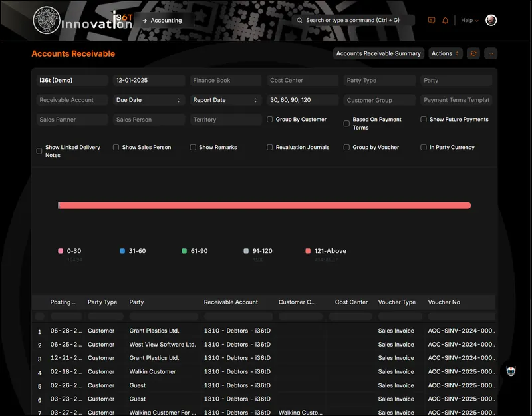Viewport: 532px width, 416px height.
Task: Click the Accounting breadcrumb arrow
Action: (x=144, y=21)
